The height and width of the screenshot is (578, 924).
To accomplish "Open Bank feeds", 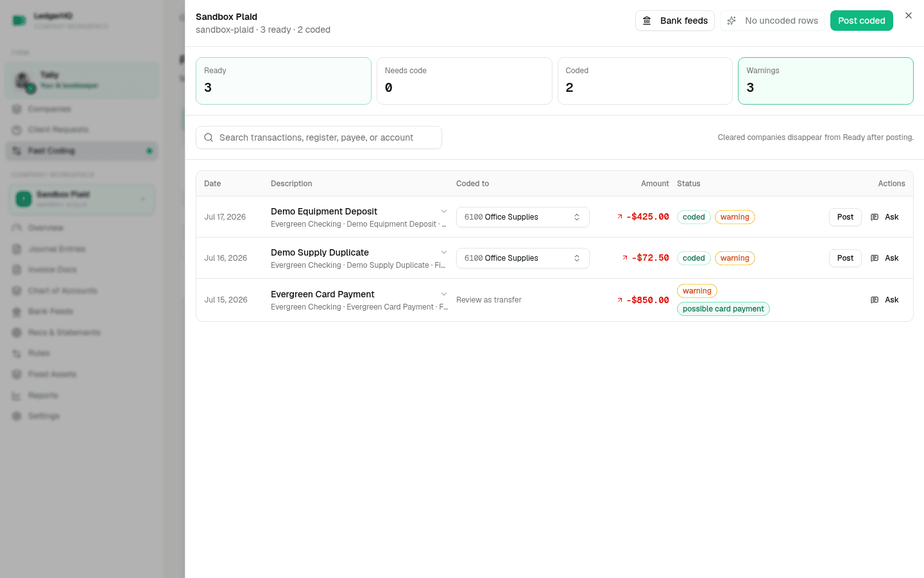I will (675, 21).
